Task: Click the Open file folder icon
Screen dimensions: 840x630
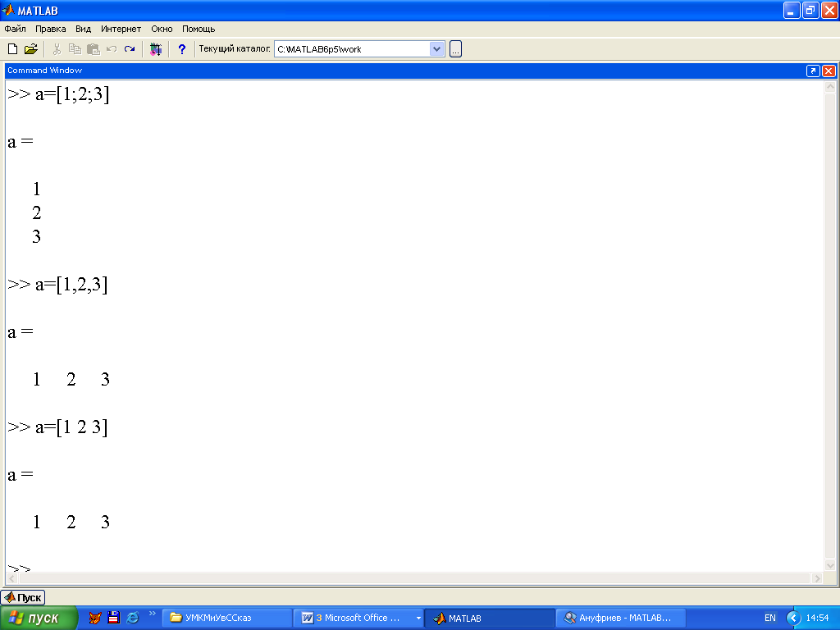Action: (31, 49)
